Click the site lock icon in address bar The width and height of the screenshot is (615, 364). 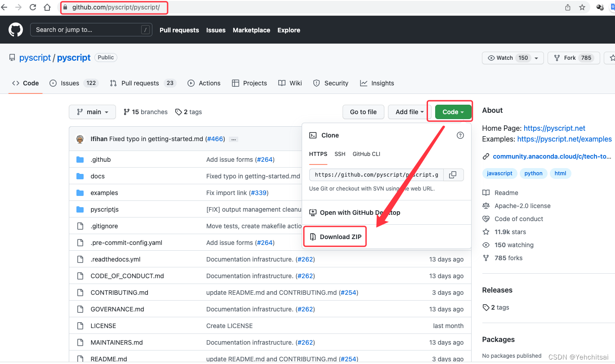pyautogui.click(x=66, y=8)
